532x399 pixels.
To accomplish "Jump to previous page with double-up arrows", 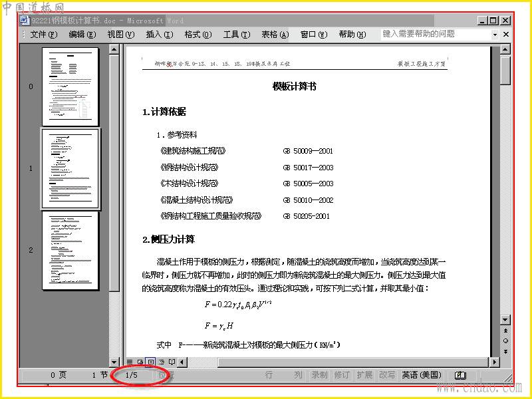I will click(x=505, y=331).
